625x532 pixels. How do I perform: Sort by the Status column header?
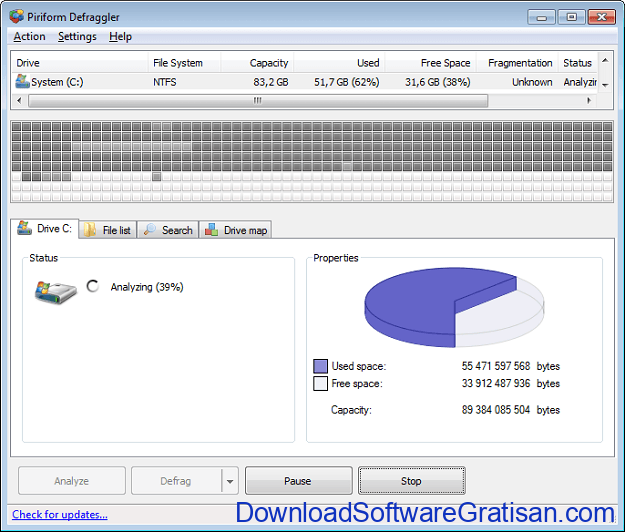578,63
